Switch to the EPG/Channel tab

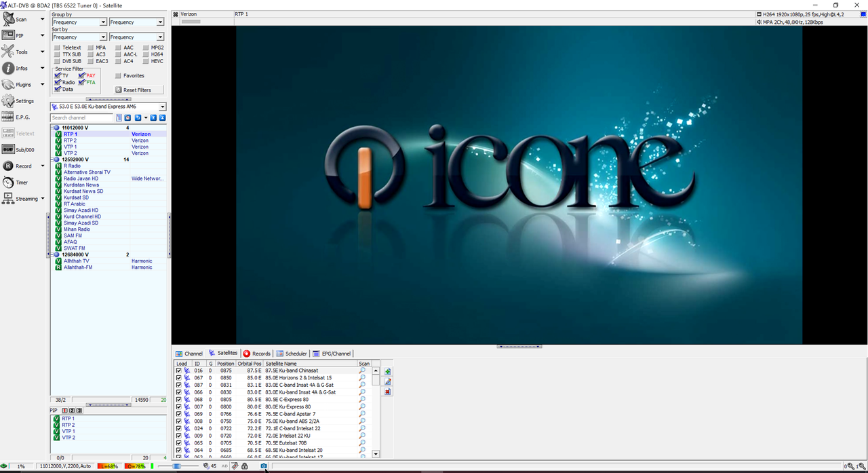[x=332, y=354]
